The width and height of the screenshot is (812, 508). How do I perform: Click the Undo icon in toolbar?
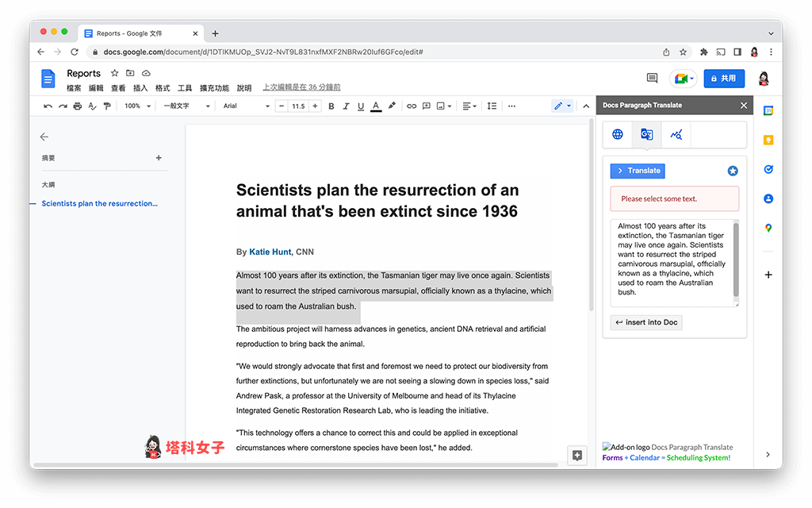[48, 106]
